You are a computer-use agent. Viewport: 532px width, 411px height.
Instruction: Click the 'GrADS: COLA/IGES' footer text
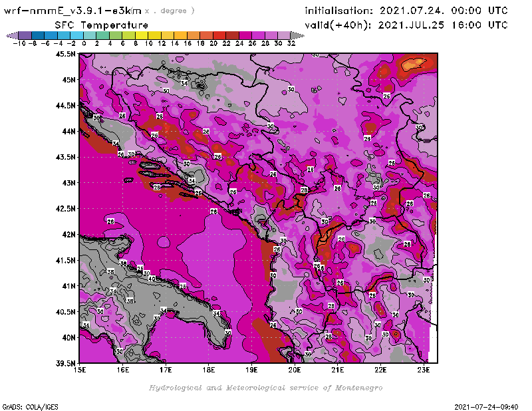click(30, 407)
